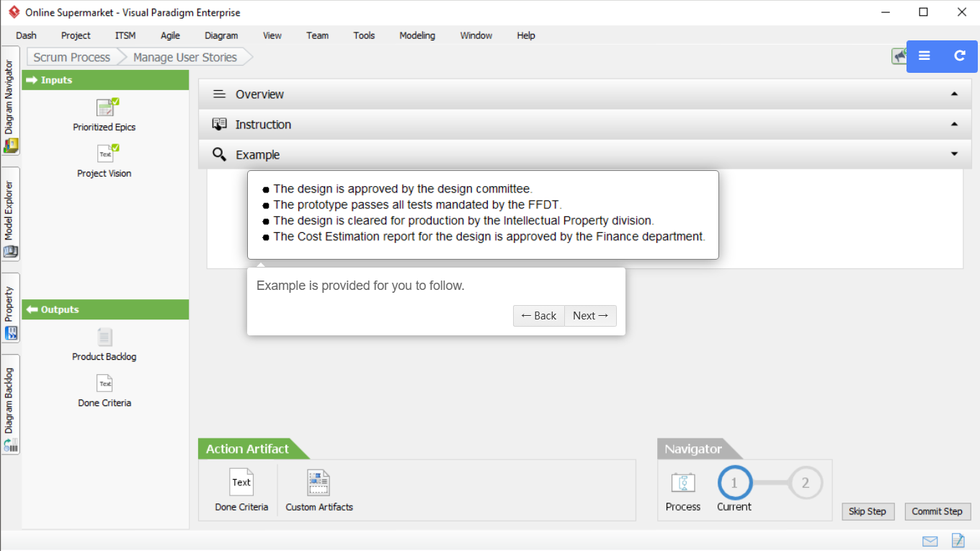Click the Product Backlog output icon
This screenshot has height=551, width=980.
click(105, 337)
